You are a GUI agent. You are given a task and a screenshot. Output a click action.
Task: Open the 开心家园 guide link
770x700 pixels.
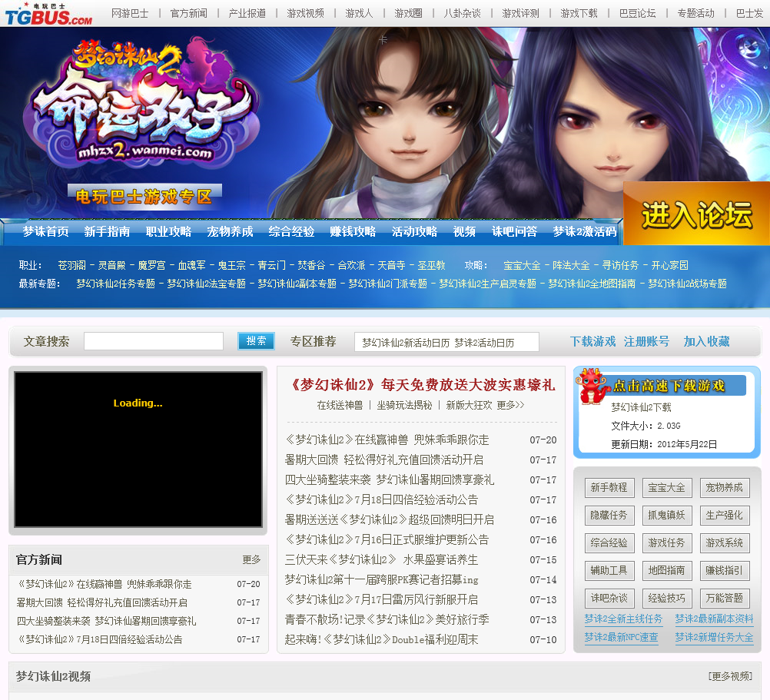[669, 265]
